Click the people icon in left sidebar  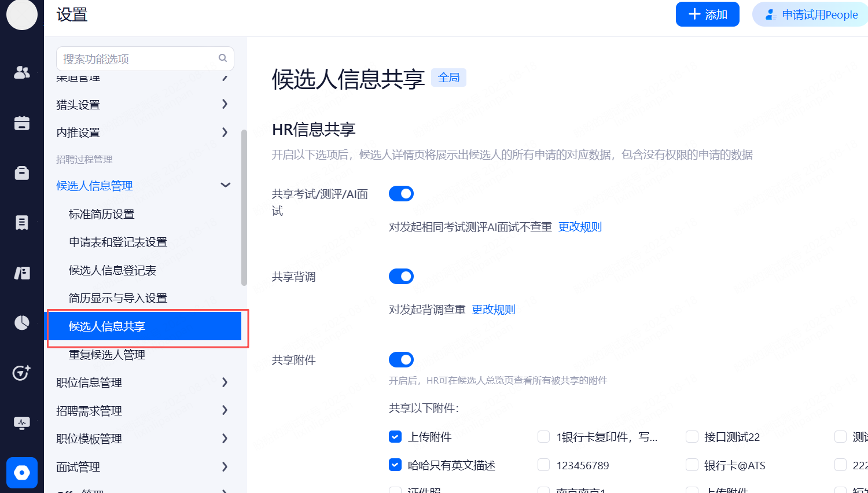coord(22,72)
